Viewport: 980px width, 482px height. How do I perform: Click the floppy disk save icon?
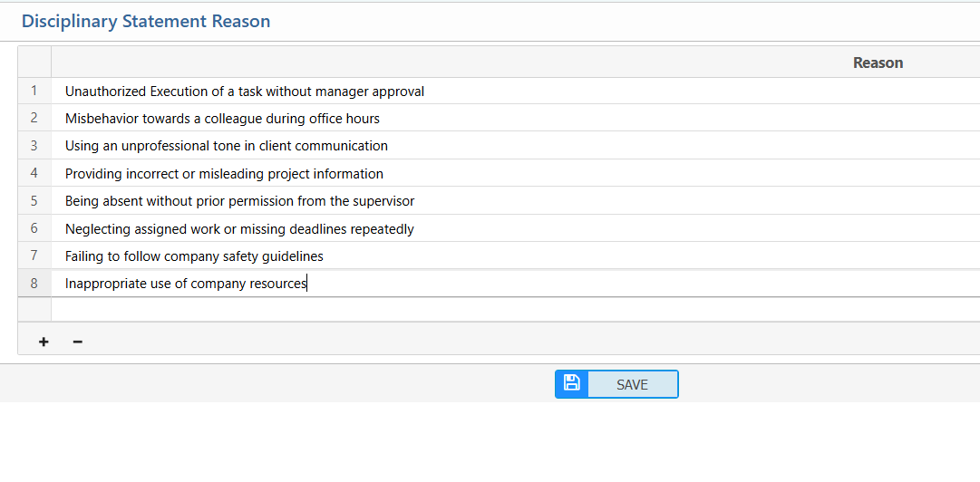tap(572, 383)
